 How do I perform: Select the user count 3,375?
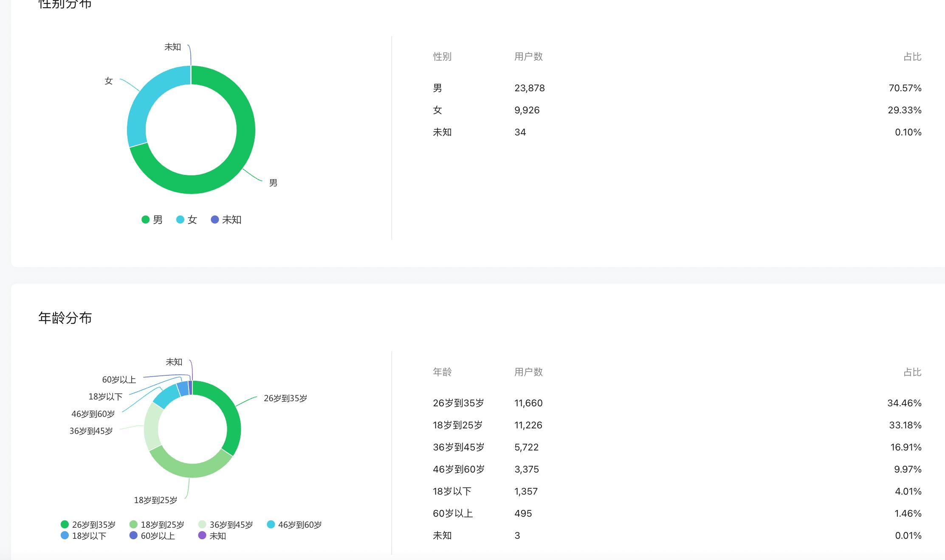point(527,469)
